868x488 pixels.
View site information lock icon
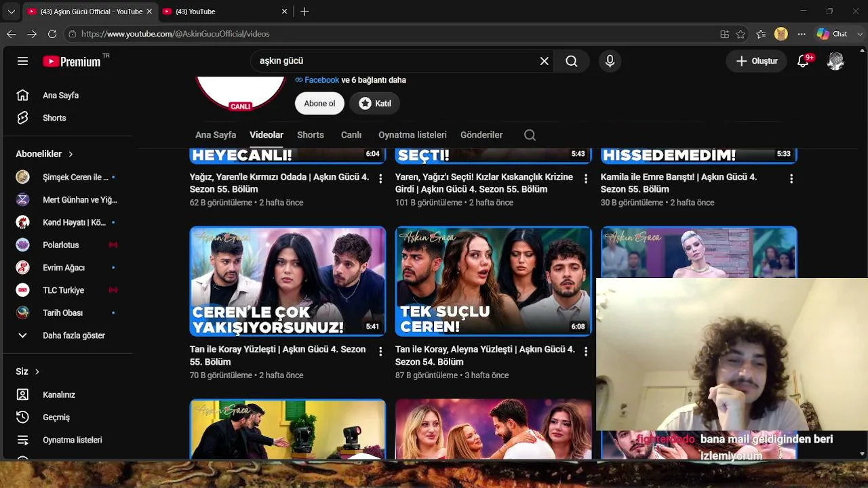pos(73,34)
